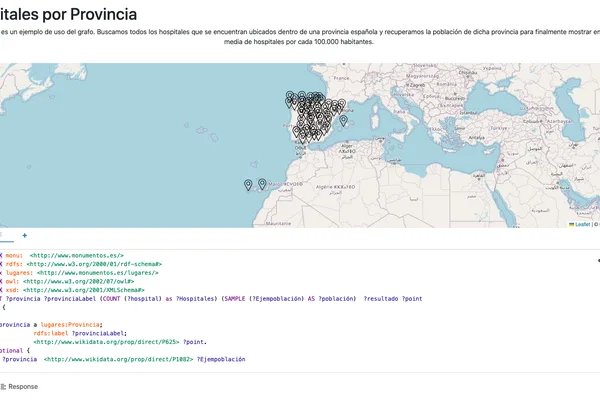This screenshot has height=400, width=600.
Task: Click lugares:Provincia in the query editor
Action: [x=70, y=325]
